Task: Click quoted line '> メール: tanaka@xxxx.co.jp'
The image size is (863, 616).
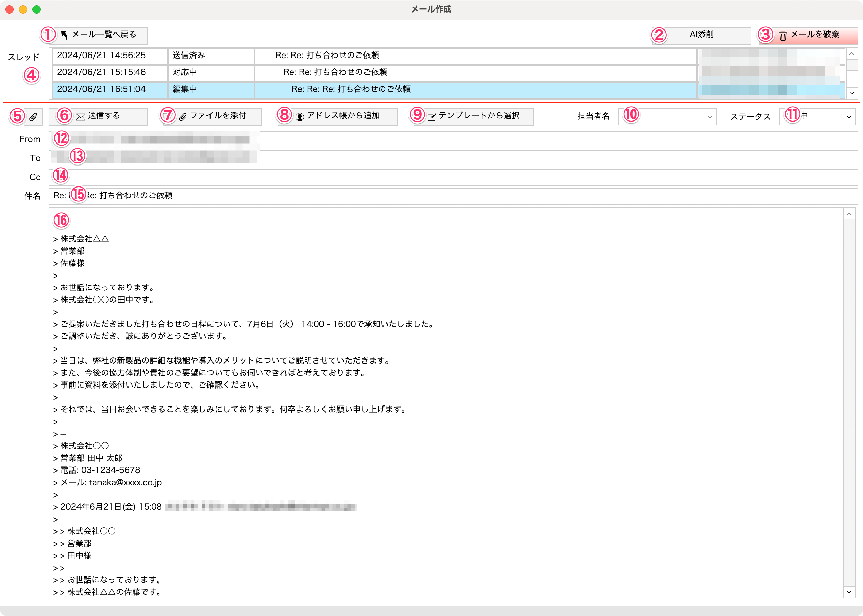Action: (x=107, y=483)
